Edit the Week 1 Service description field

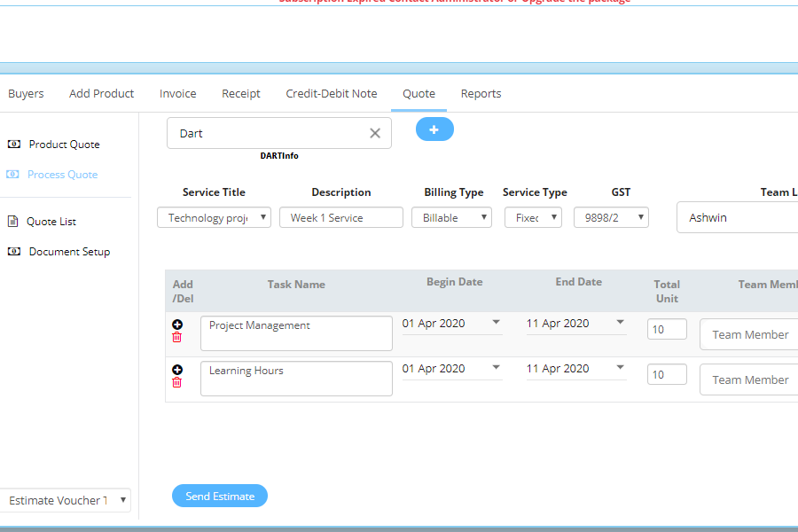point(341,217)
